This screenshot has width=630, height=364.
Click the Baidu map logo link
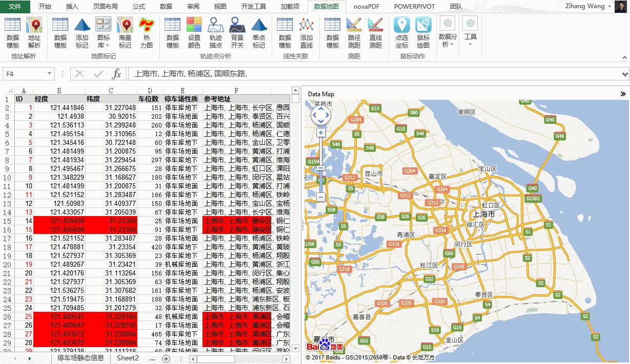324,344
